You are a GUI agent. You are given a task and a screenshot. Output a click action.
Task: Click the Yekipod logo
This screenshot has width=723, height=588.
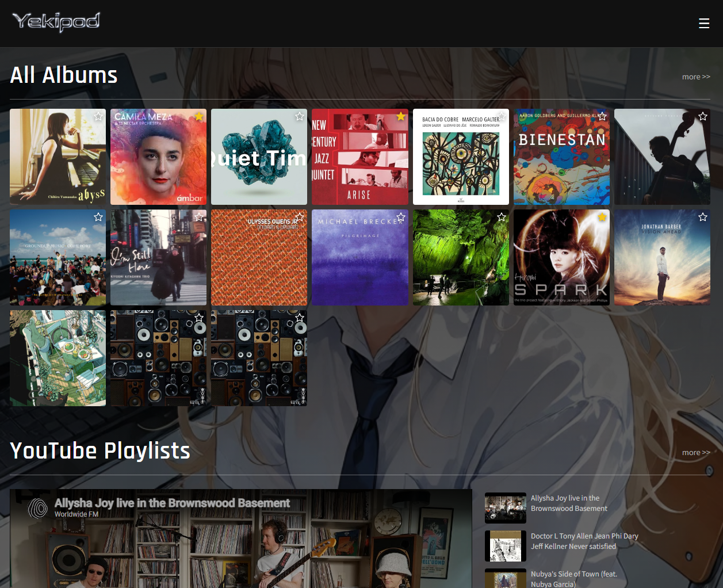click(56, 22)
